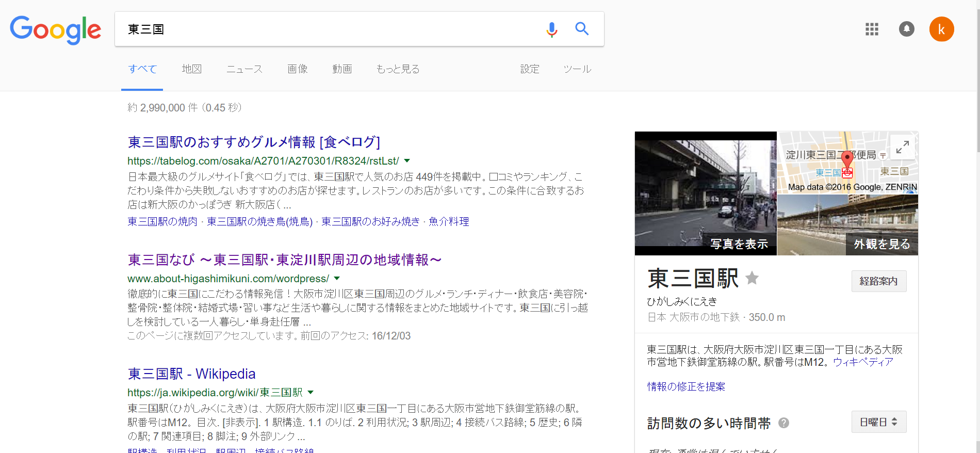
Task: Open the dropdown arrow beside the tabelog URL
Action: [x=406, y=161]
